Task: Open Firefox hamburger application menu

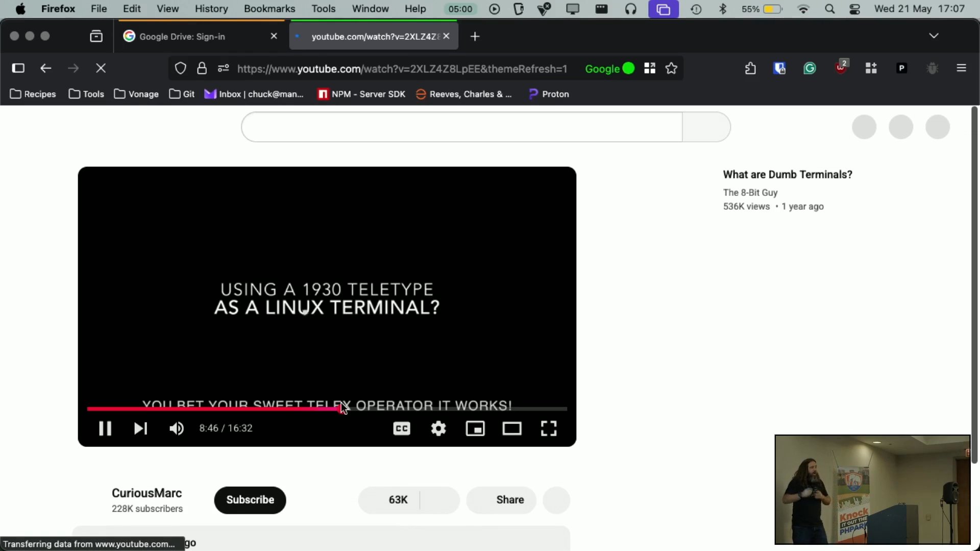Action: pos(962,68)
